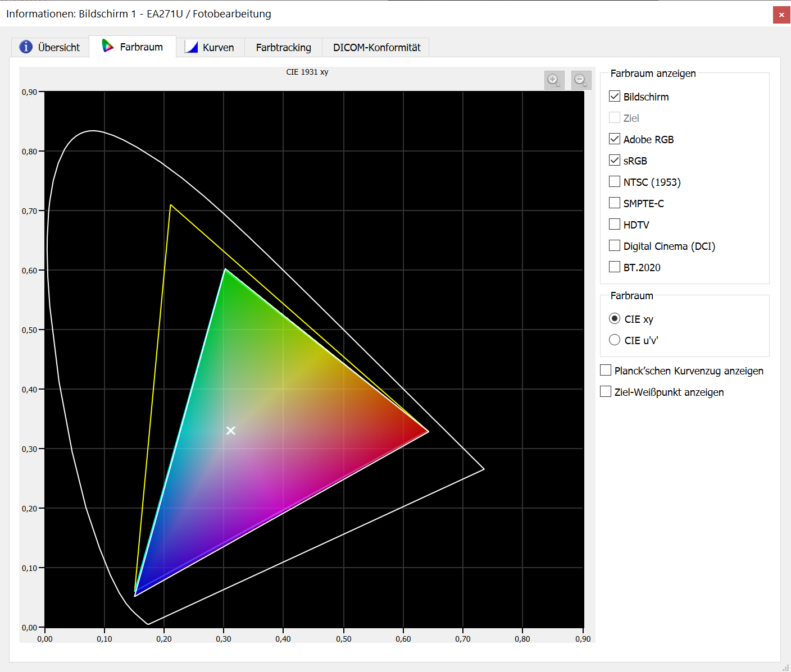Screen dimensions: 791x672
Task: Close the information dialog window
Action: click(781, 15)
